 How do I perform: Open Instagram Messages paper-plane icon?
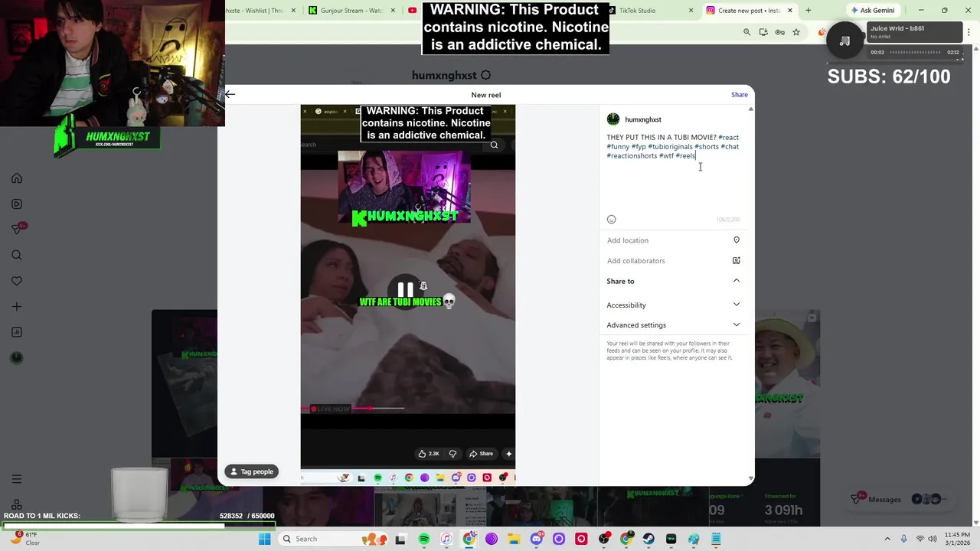click(x=17, y=230)
